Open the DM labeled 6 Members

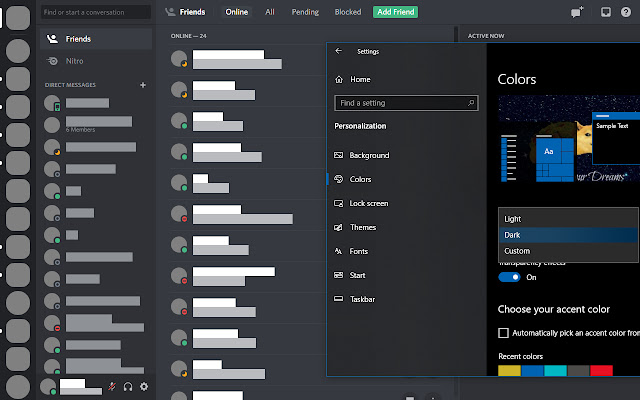[96, 125]
